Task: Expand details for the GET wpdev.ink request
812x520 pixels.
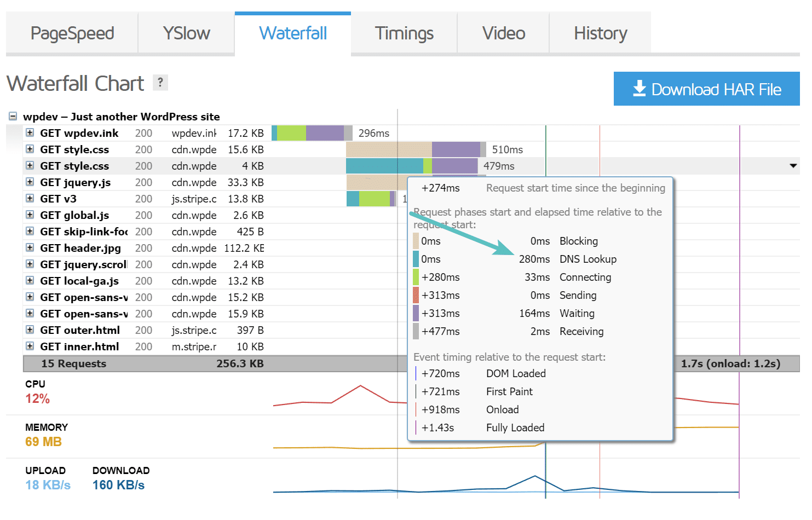Action: point(30,132)
